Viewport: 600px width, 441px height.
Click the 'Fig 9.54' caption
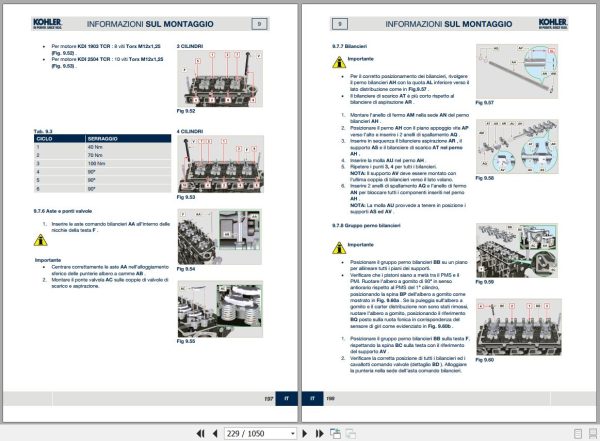point(186,269)
